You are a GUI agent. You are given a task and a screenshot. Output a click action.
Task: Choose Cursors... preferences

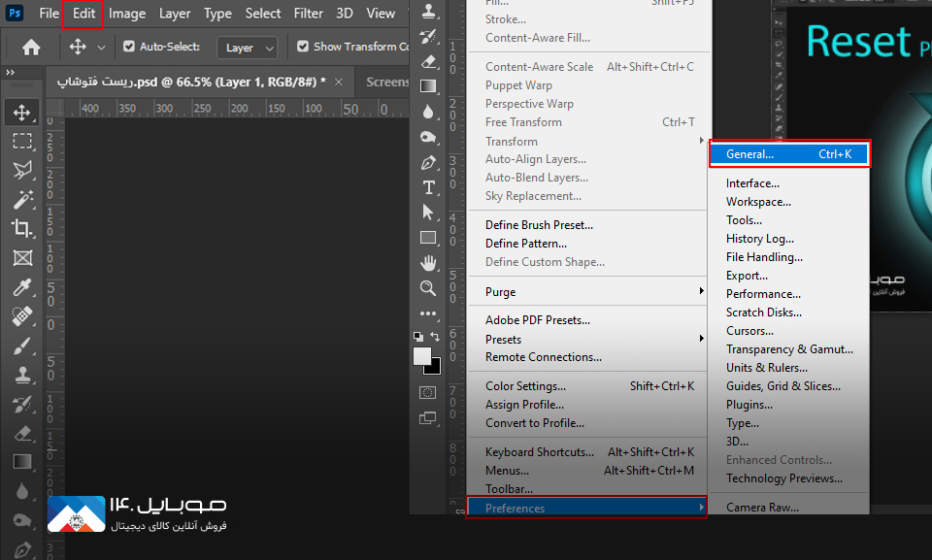(788, 331)
